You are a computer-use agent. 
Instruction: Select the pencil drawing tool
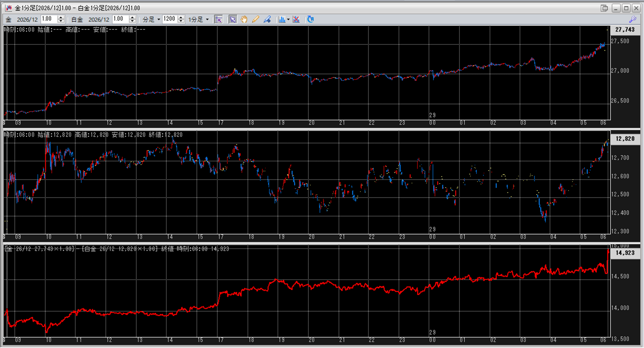255,20
